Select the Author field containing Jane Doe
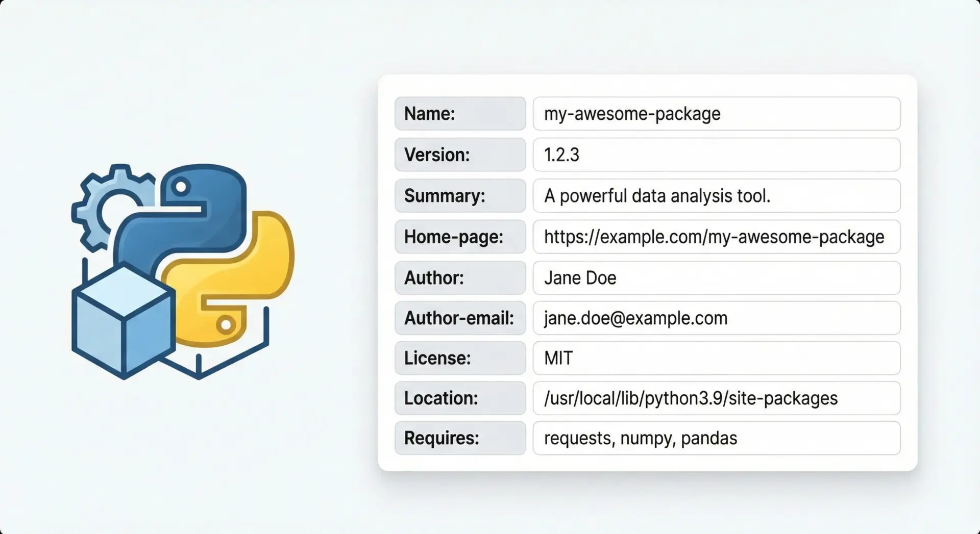Screen dimensions: 980x534 [716, 278]
